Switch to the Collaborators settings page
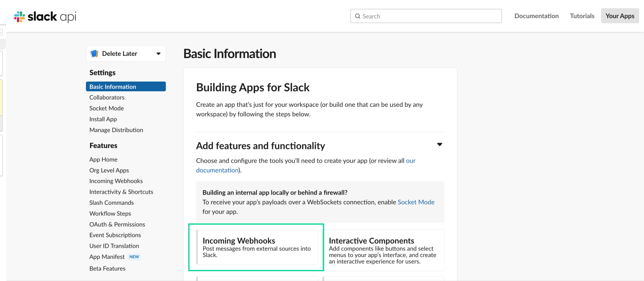 point(107,97)
